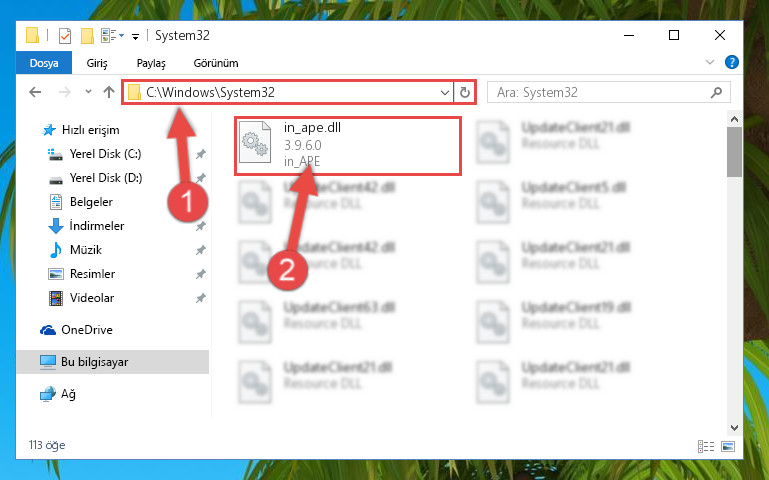Switch to details view layout
This screenshot has width=769, height=480.
point(706,446)
